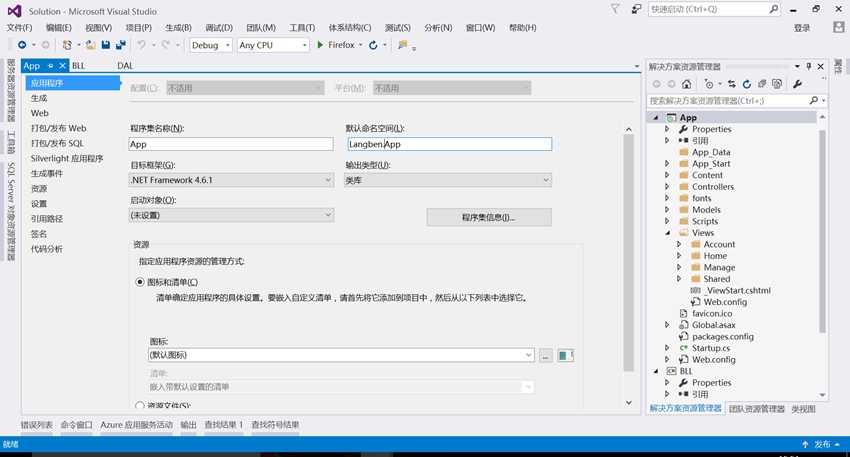Screen dimensions: 850x457
Task: Click the 默认命名空间 Langben.App input field
Action: (x=449, y=144)
